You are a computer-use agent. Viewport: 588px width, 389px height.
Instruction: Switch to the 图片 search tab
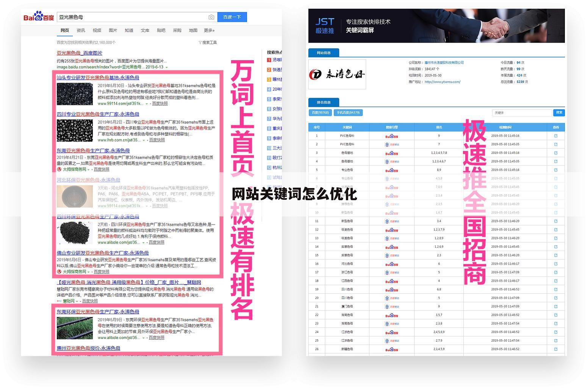coord(113,30)
